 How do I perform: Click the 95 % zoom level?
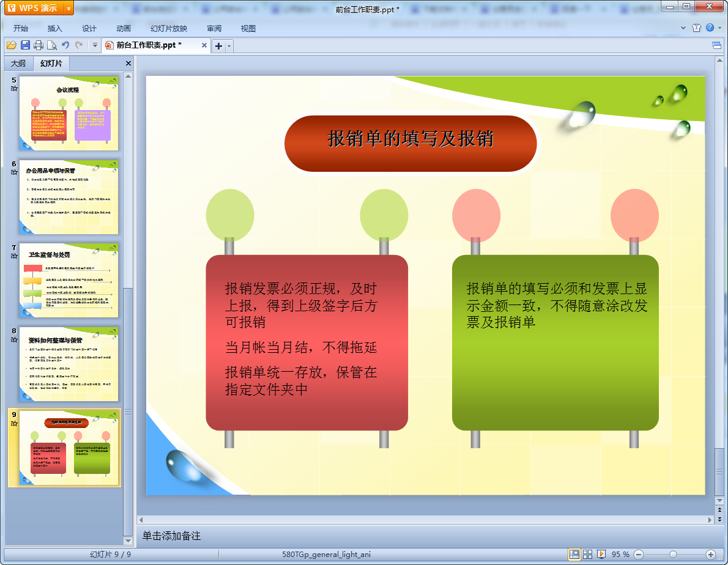pos(620,555)
